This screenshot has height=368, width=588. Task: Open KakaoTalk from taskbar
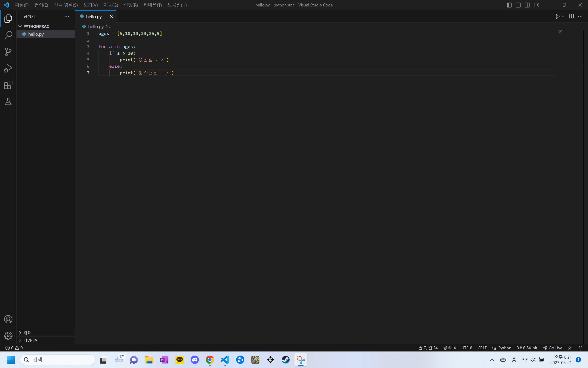(180, 360)
